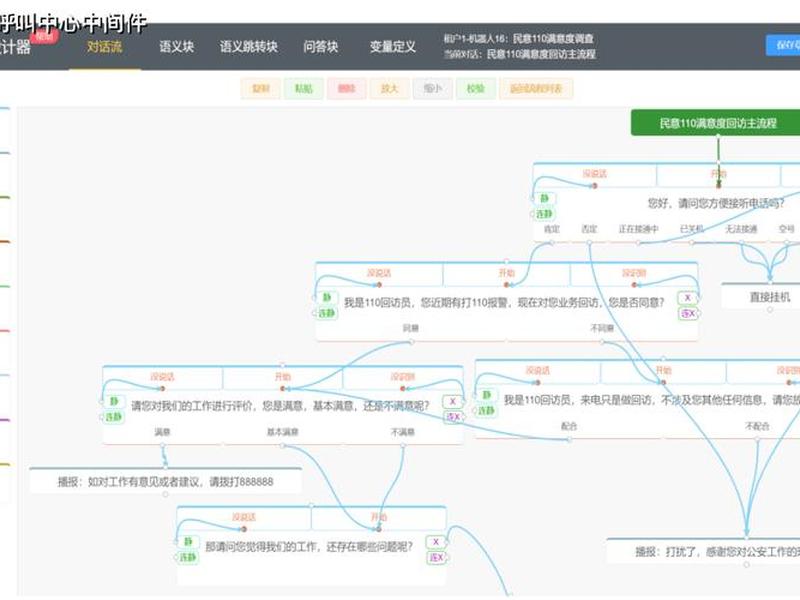Click X chip on 还存在哪些问题呢 node
The height and width of the screenshot is (600, 800).
[436, 542]
